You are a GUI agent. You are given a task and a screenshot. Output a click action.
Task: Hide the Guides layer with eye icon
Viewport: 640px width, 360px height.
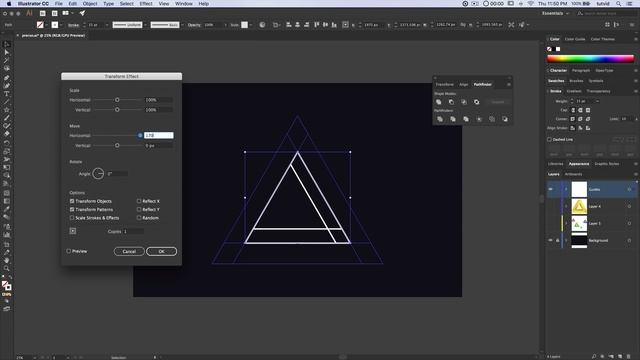550,189
